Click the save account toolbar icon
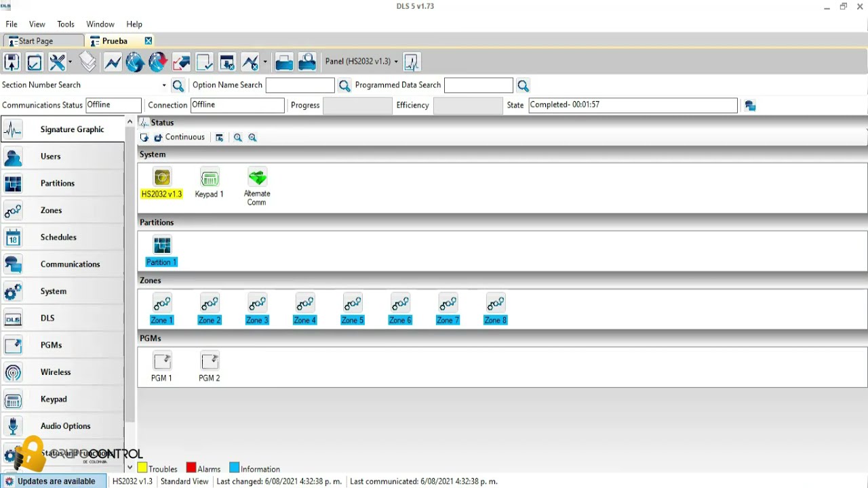 pos(12,62)
